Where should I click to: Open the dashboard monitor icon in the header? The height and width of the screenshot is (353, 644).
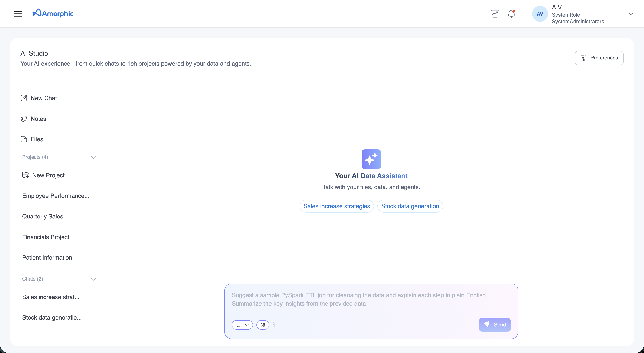coord(494,14)
